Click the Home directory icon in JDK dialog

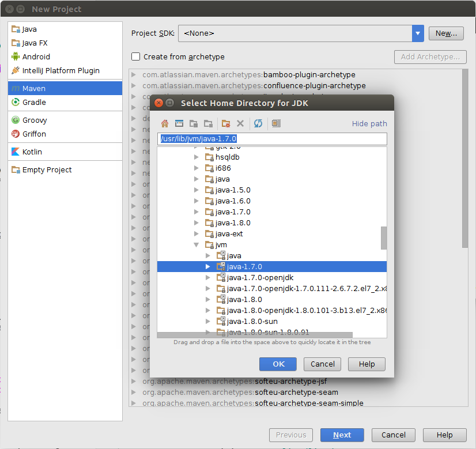click(165, 123)
